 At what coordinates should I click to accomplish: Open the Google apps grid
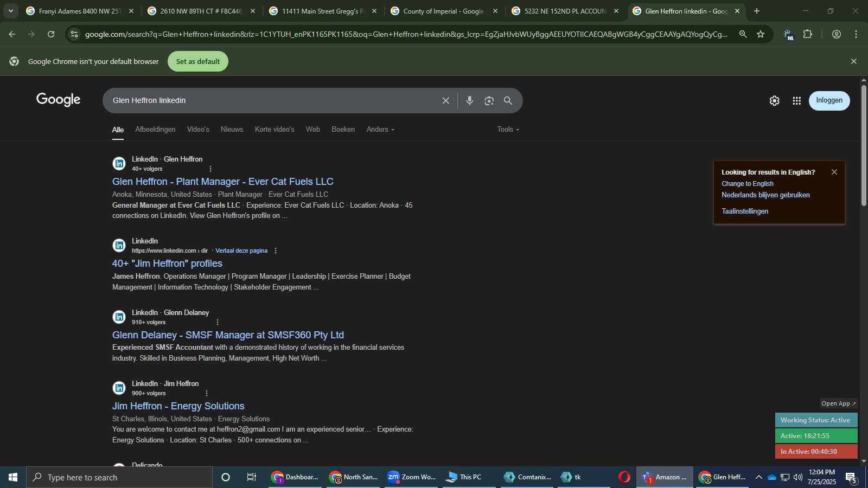[796, 101]
